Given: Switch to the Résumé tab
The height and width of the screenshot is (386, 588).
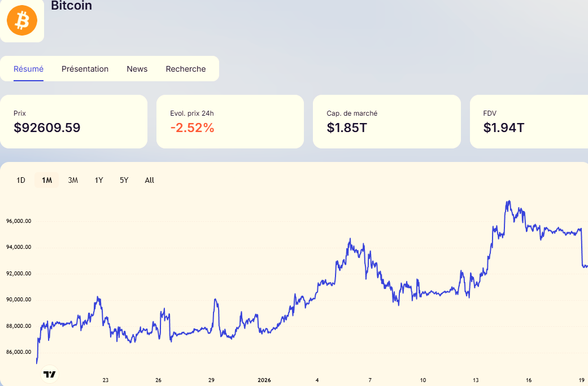Looking at the screenshot, I should pyautogui.click(x=28, y=69).
